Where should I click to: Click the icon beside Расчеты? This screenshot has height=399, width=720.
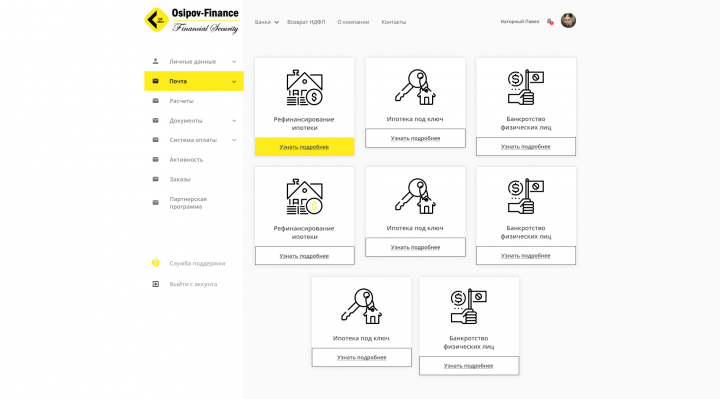(x=155, y=101)
